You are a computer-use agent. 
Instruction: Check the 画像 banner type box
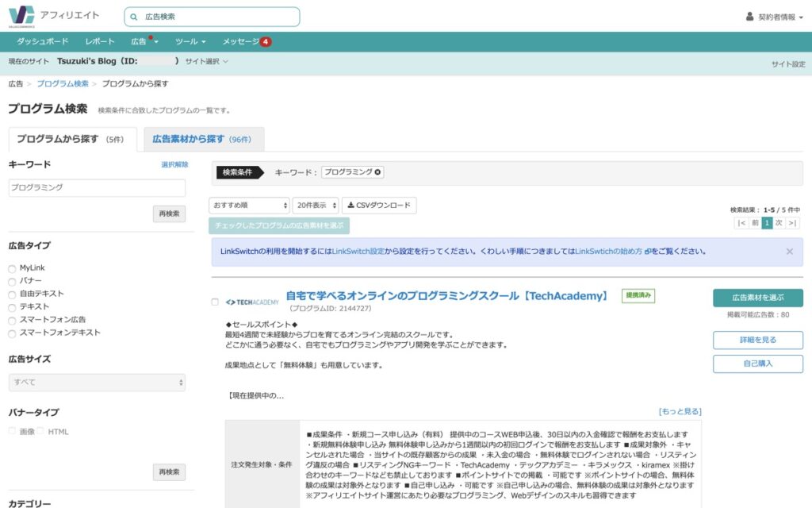12,431
